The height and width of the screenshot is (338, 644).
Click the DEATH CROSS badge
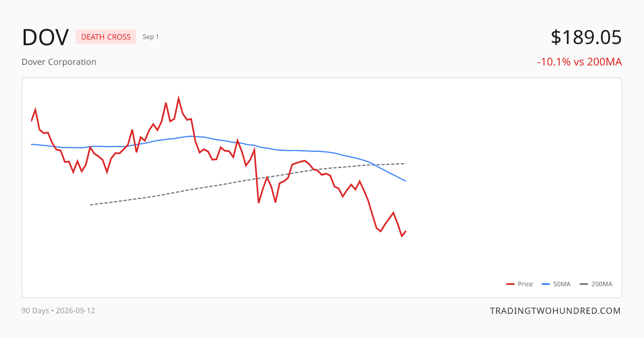click(106, 37)
